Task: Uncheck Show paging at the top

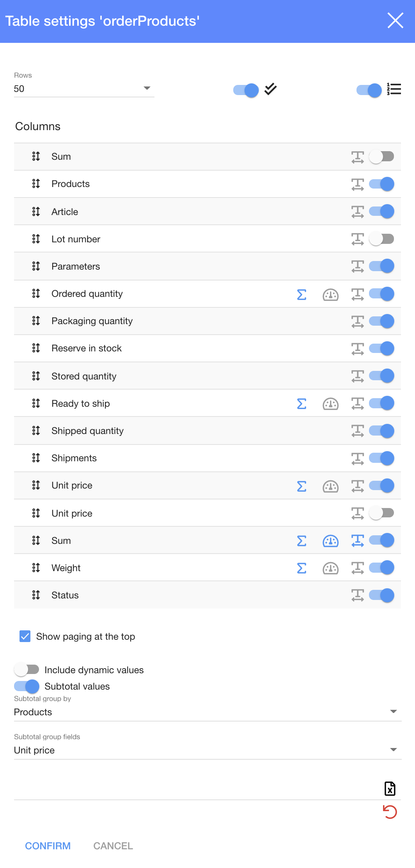Action: (x=25, y=636)
